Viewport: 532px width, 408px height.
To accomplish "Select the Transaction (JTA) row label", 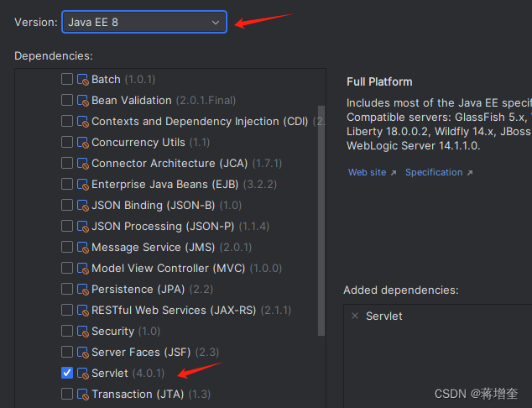I will point(151,394).
